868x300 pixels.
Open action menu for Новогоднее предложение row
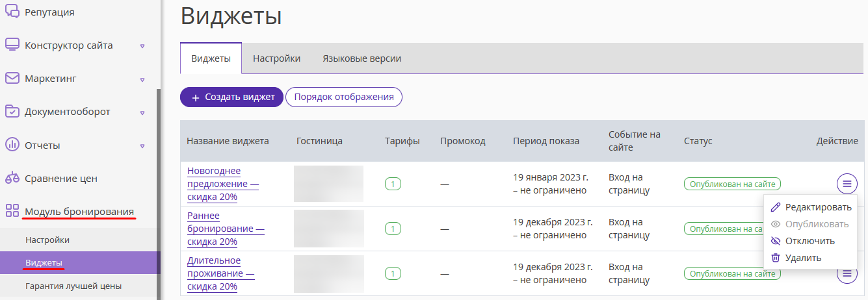point(847,184)
